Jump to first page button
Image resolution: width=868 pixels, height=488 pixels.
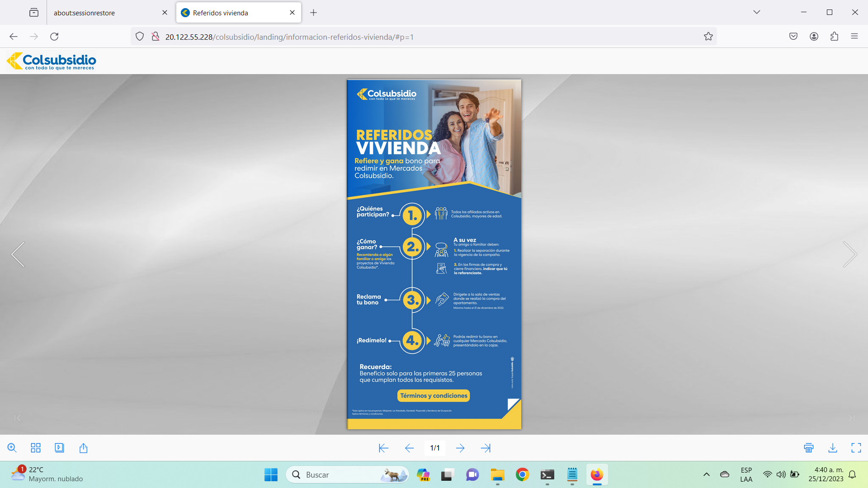coord(383,448)
